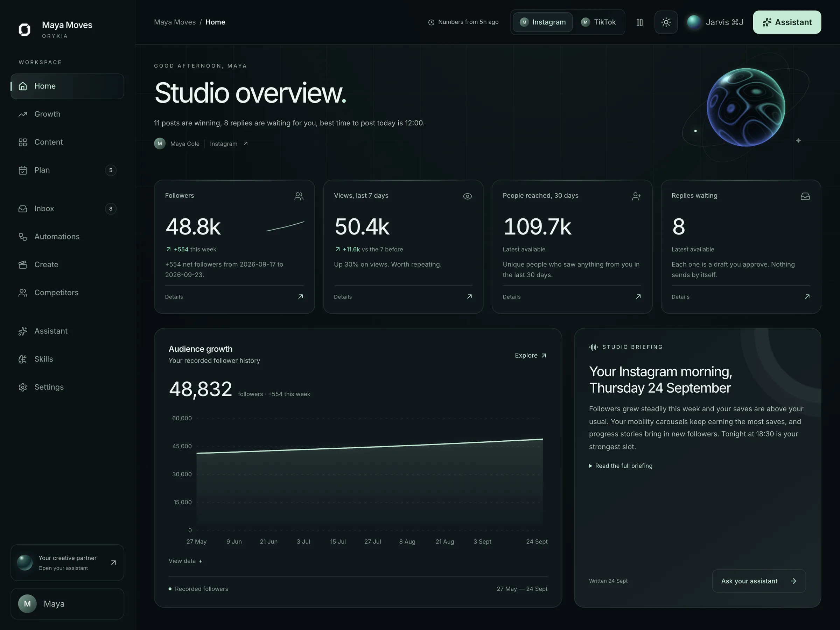Open the Inbox section
The height and width of the screenshot is (630, 840).
pyautogui.click(x=67, y=209)
